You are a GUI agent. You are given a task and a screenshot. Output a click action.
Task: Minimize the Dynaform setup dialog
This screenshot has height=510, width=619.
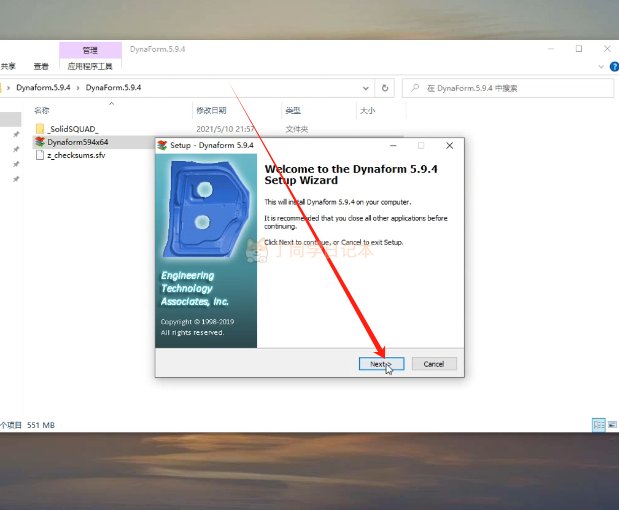point(393,146)
